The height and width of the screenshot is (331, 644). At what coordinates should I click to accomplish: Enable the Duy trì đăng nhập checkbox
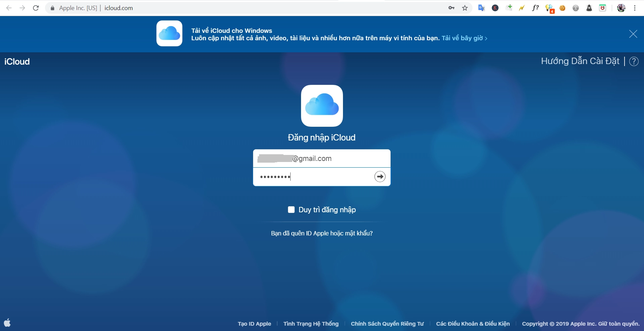click(291, 210)
